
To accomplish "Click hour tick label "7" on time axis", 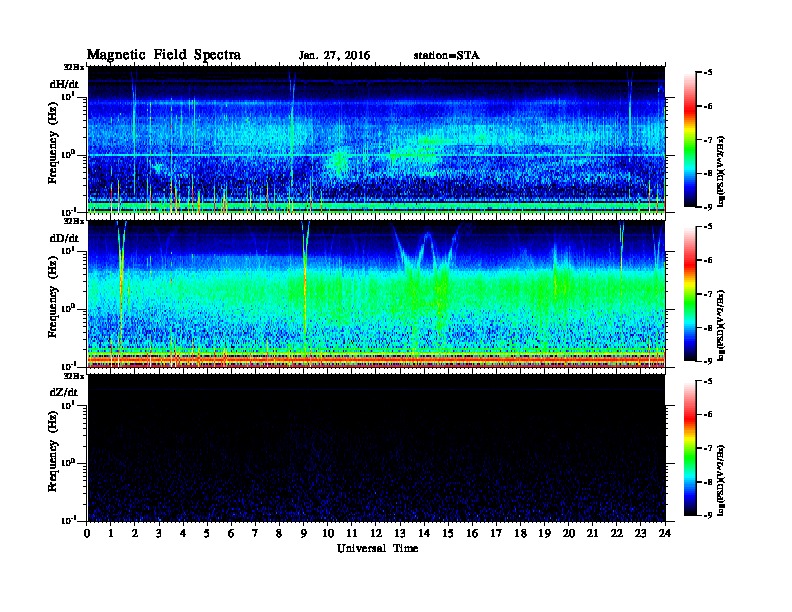I will [x=255, y=534].
